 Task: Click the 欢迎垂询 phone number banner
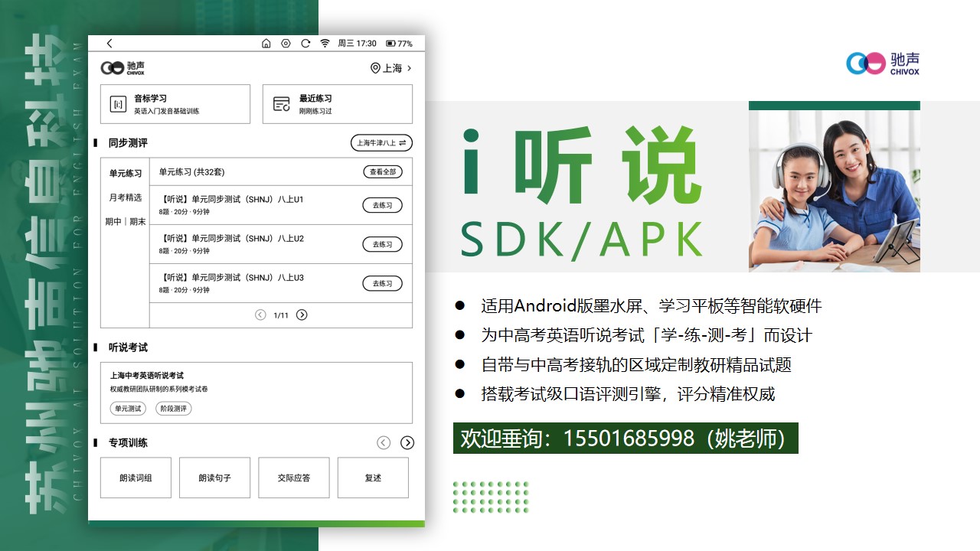(626, 438)
